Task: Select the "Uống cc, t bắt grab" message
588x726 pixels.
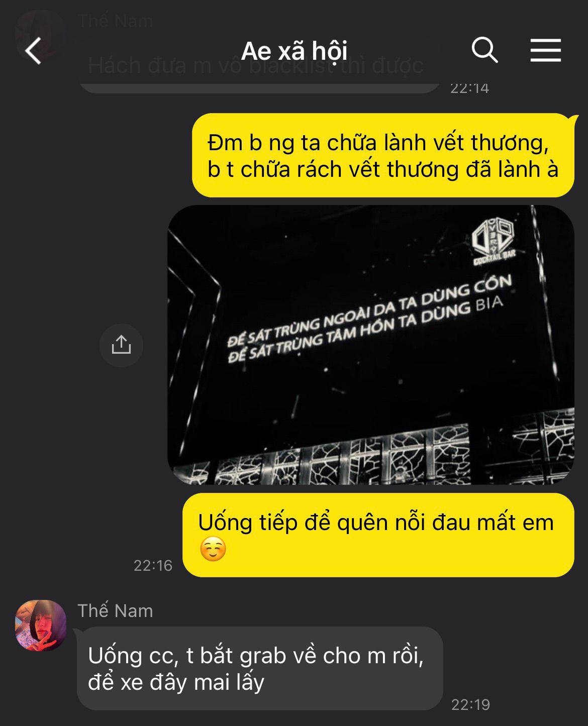Action: tap(260, 668)
